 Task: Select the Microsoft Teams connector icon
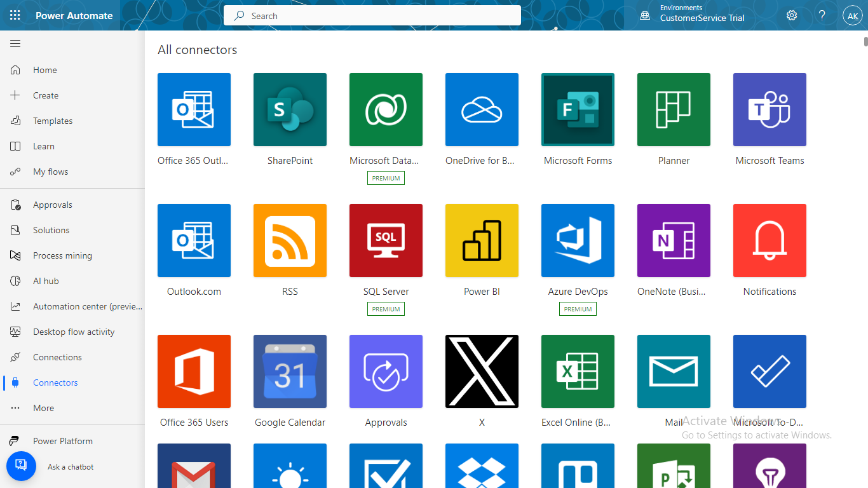(x=770, y=110)
